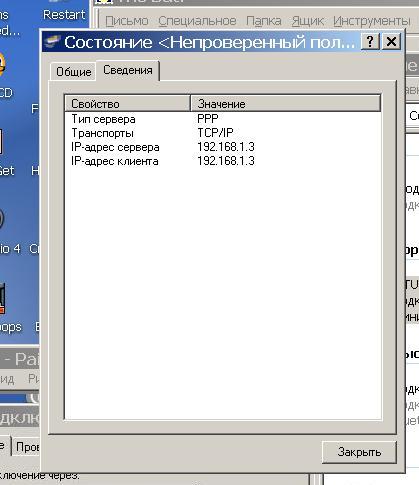Open the Инструменты menu
The image size is (419, 485).
click(x=372, y=21)
